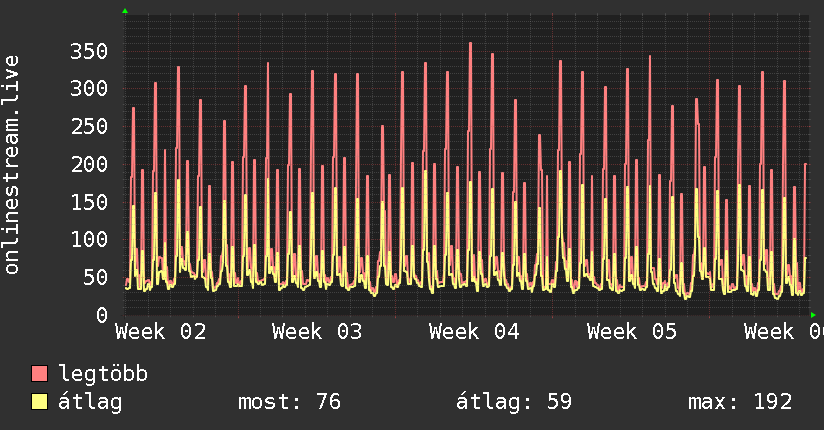Viewport: 824px width, 430px height.
Task: Click the 0 y-axis origin label
Action: 102,315
